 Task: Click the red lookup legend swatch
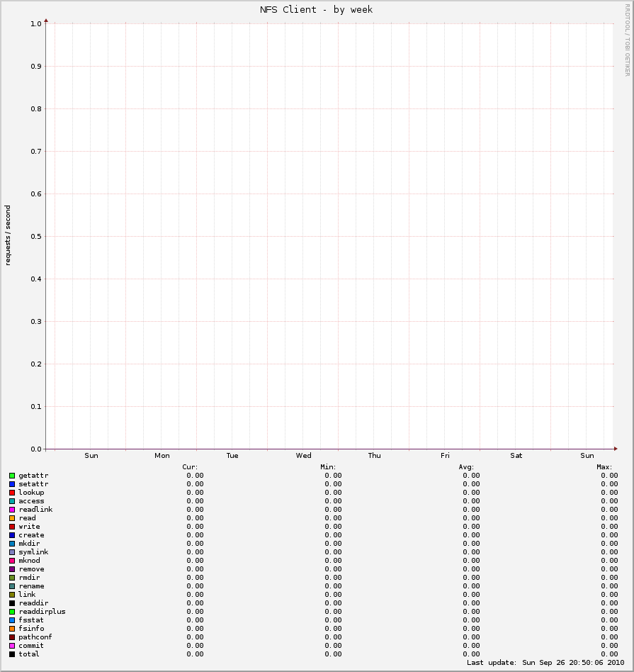click(12, 493)
